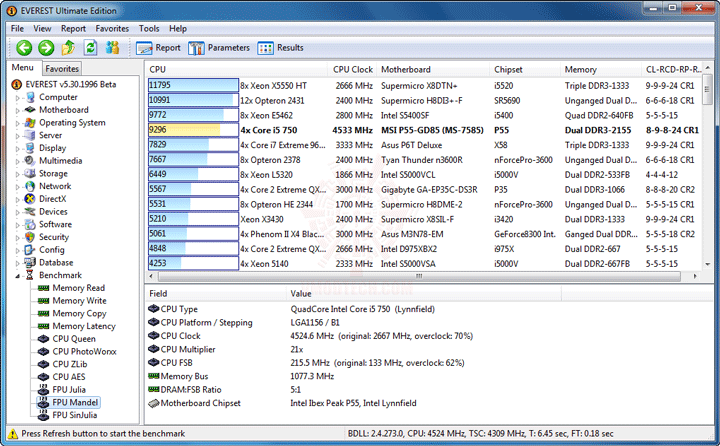Switch to the Favorites tab in the sidebar

(x=62, y=68)
